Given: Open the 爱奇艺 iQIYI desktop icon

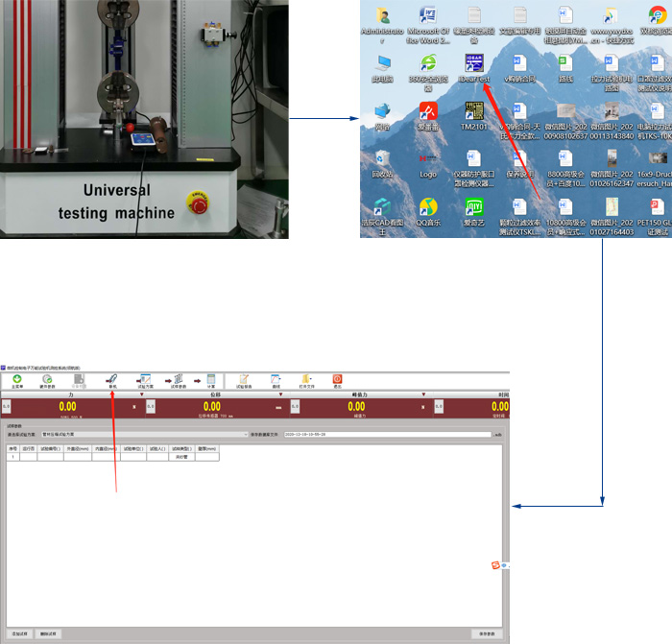Looking at the screenshot, I should [473, 209].
